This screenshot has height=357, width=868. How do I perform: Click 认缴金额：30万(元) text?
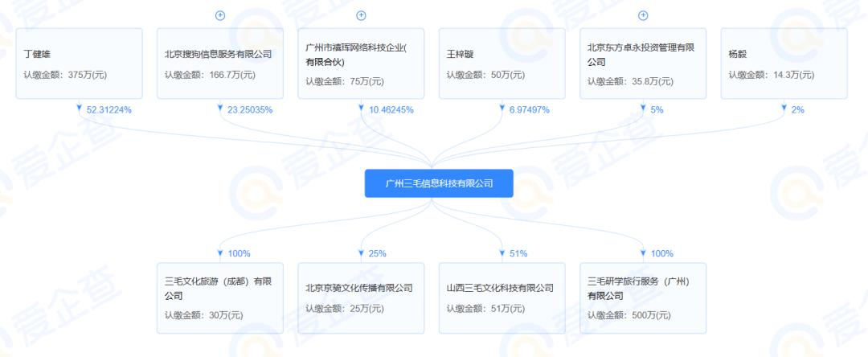pos(203,315)
